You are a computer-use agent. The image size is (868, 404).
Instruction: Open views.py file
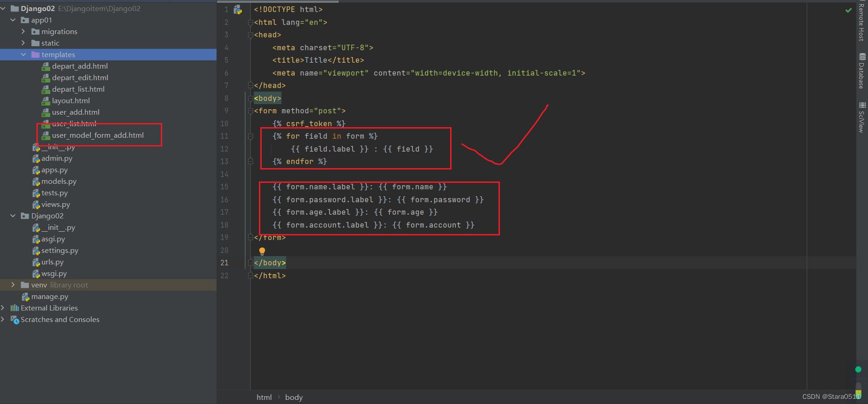(x=56, y=204)
